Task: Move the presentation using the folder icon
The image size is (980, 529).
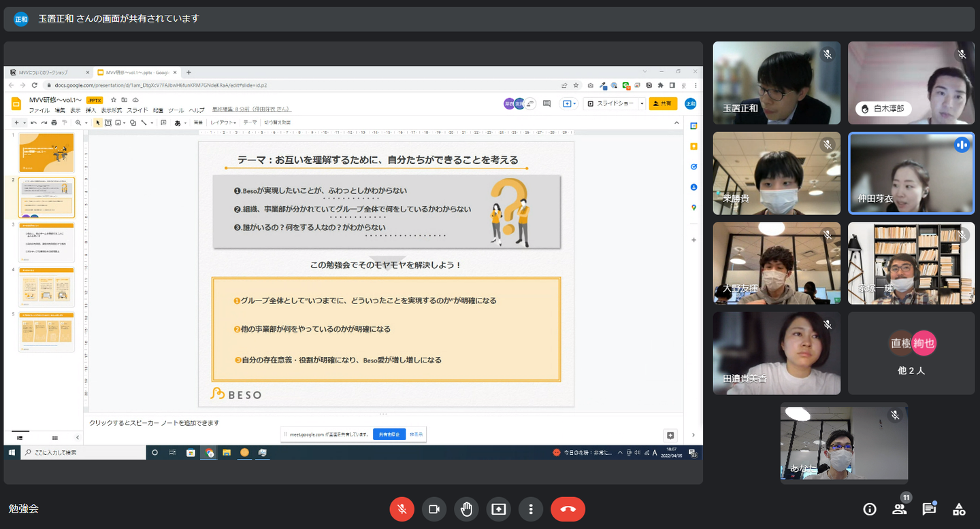Action: tap(125, 100)
